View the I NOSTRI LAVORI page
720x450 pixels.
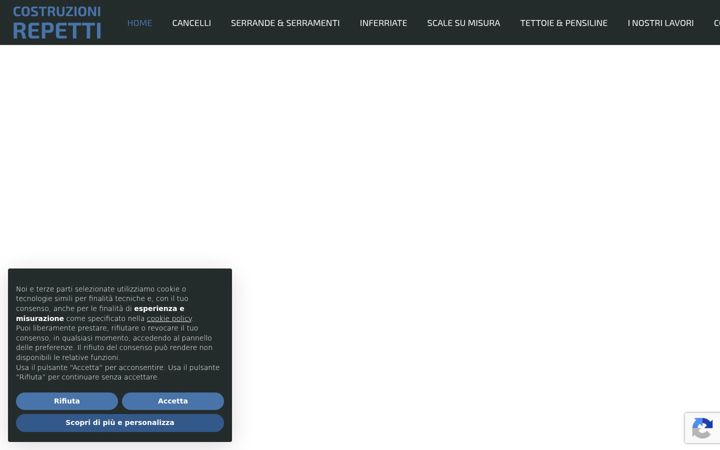point(660,23)
